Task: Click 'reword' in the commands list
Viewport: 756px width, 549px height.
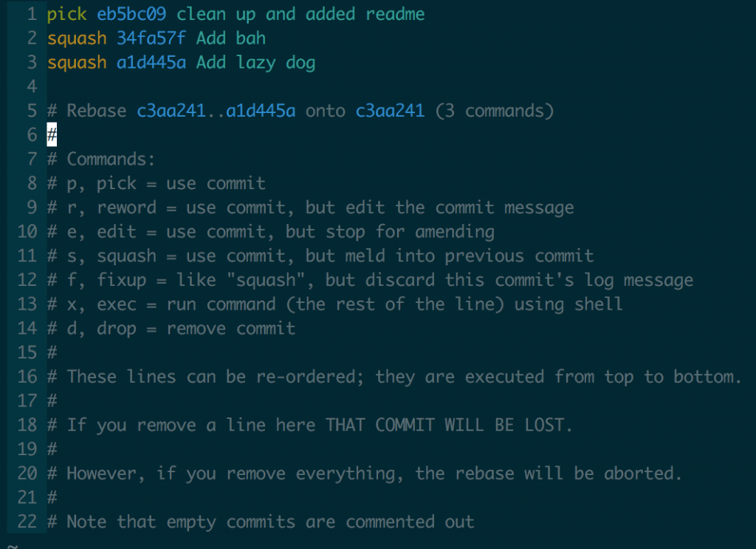Action: (x=126, y=208)
